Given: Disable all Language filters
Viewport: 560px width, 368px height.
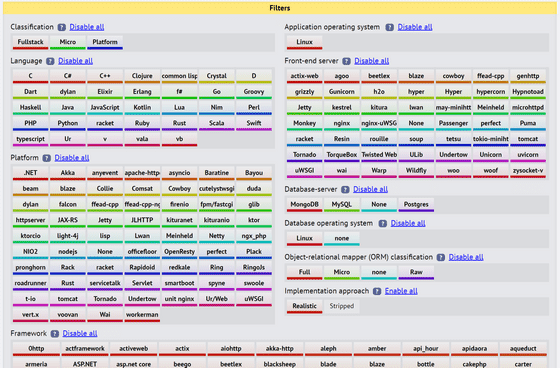Looking at the screenshot, I should click(x=75, y=61).
